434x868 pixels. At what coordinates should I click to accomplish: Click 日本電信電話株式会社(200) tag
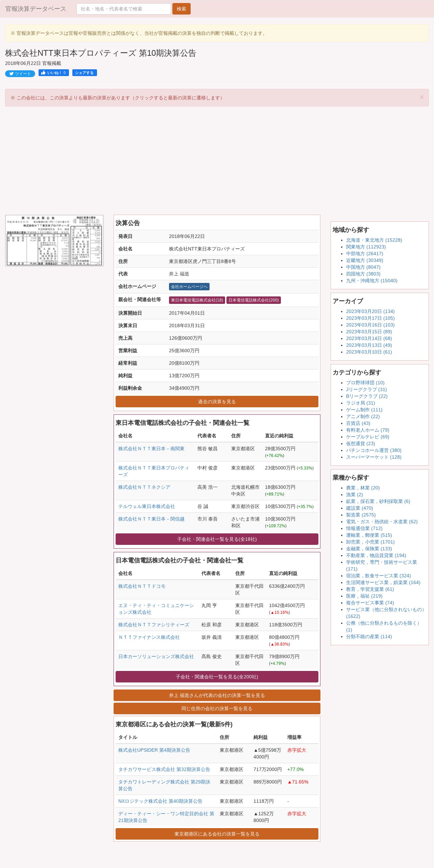click(254, 300)
